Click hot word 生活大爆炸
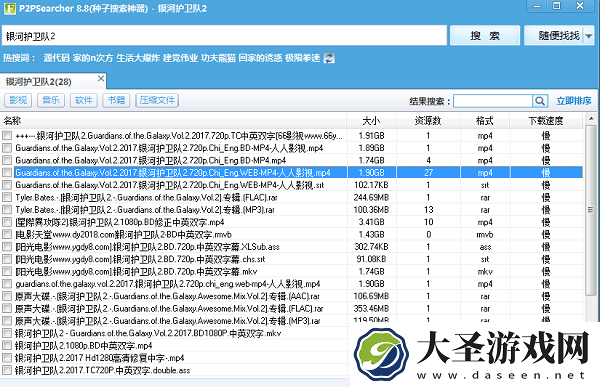This screenshot has width=600, height=387. point(138,58)
